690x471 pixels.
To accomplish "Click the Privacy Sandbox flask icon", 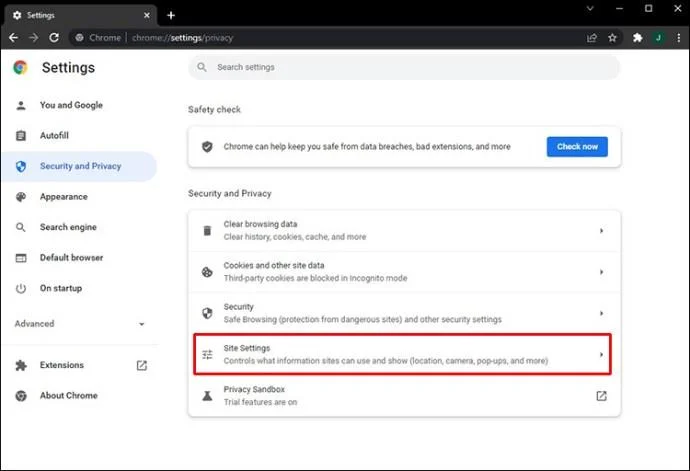I will [x=207, y=396].
